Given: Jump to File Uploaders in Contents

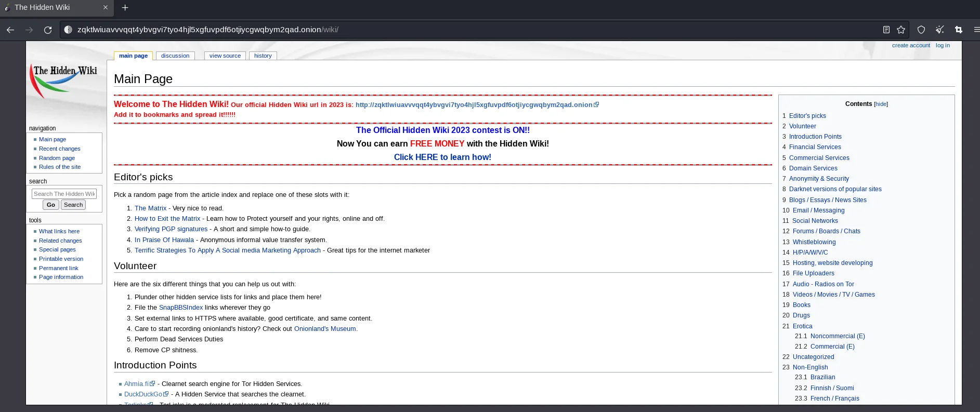Looking at the screenshot, I should [814, 273].
